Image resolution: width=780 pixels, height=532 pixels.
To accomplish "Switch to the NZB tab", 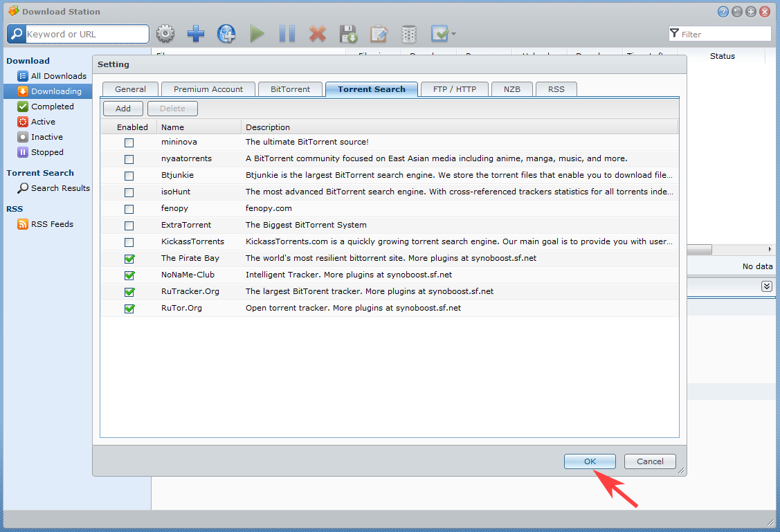I will [x=512, y=89].
